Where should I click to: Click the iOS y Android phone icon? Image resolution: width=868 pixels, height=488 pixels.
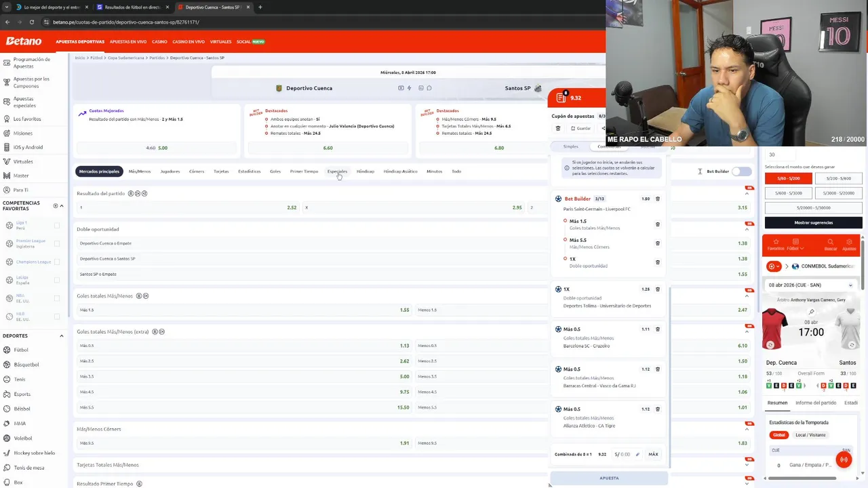(x=7, y=147)
